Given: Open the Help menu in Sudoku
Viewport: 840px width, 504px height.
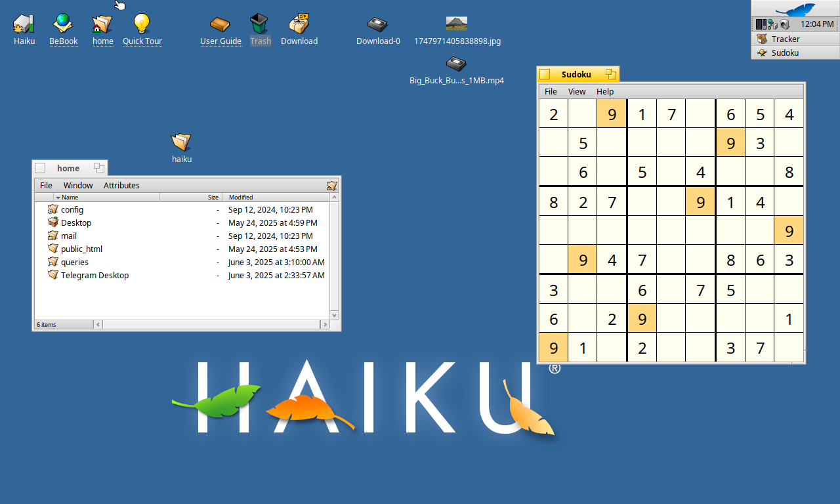Looking at the screenshot, I should pyautogui.click(x=605, y=92).
